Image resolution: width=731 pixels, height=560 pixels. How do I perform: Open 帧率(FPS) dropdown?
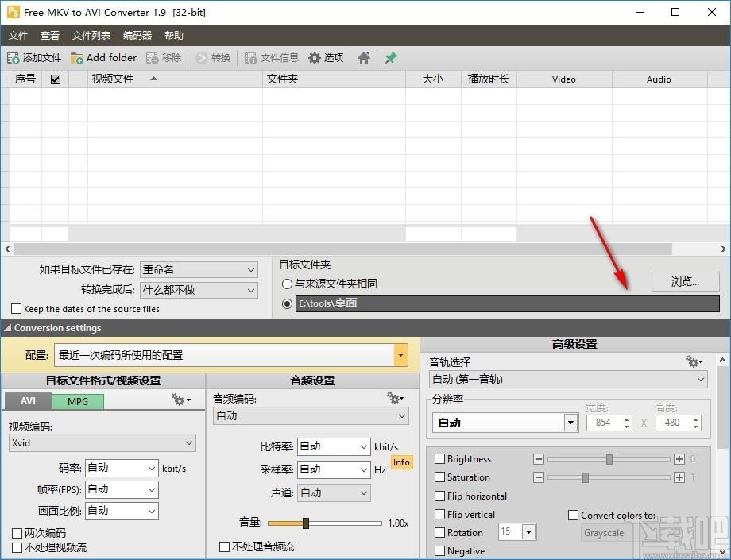point(122,489)
